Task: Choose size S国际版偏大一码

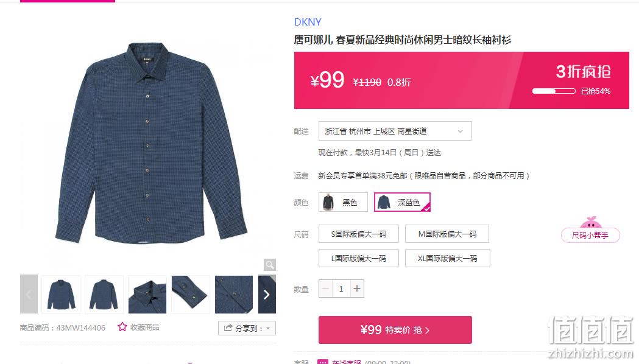Action: [359, 234]
